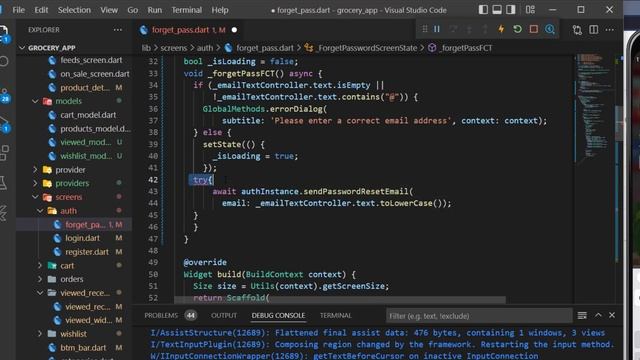
Task: Switch to the Output tab
Action: [224, 316]
